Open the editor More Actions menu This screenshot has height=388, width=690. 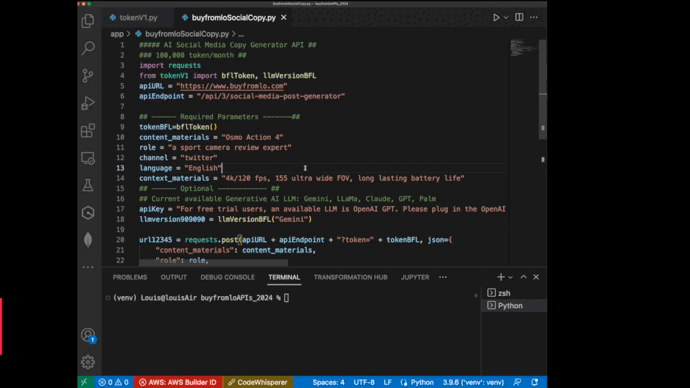point(534,17)
